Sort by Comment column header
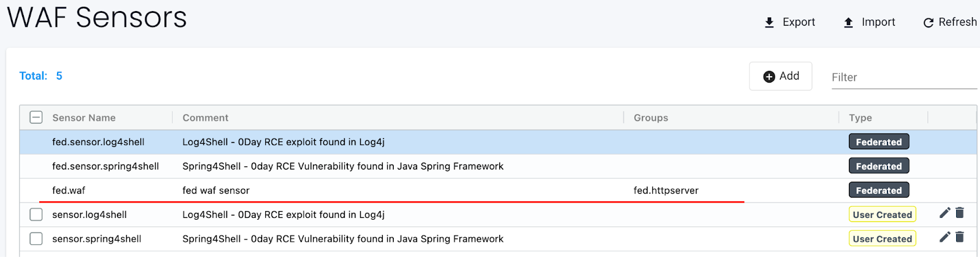The width and height of the screenshot is (980, 257). (205, 117)
